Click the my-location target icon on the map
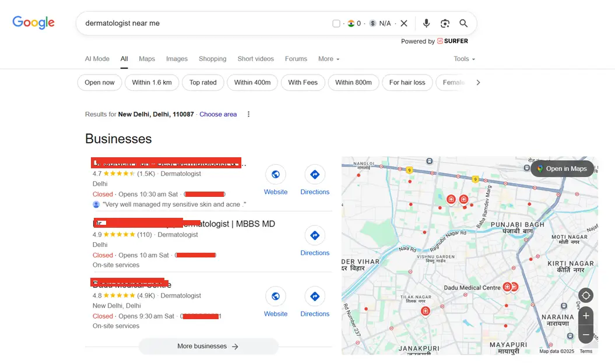This screenshot has width=615, height=364. click(585, 295)
